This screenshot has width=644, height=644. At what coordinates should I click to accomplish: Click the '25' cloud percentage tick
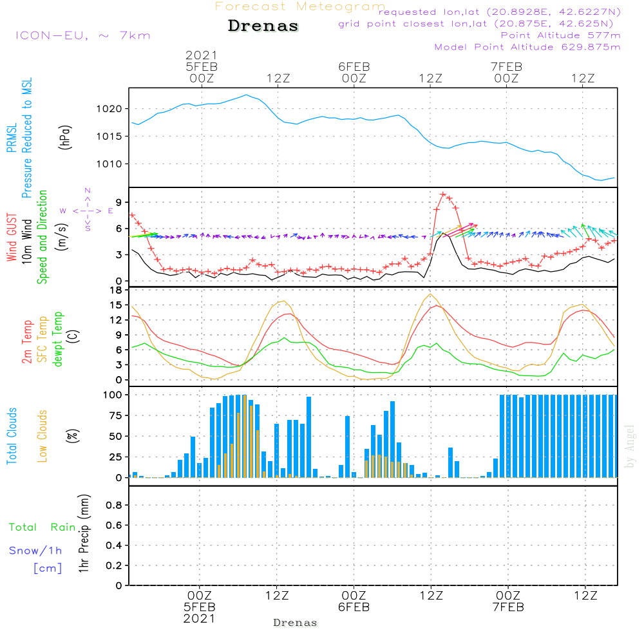click(116, 457)
